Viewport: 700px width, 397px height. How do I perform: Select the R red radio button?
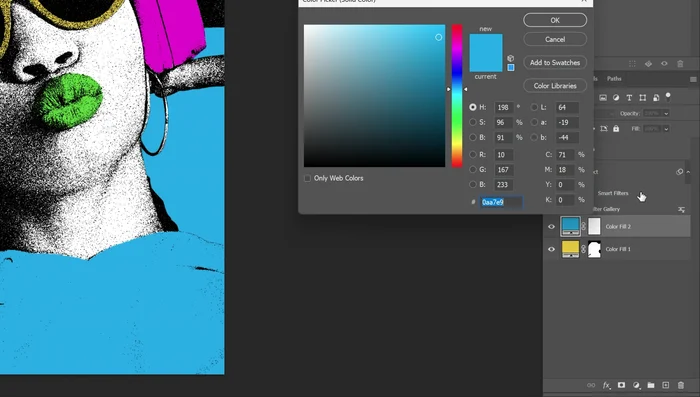click(x=473, y=155)
